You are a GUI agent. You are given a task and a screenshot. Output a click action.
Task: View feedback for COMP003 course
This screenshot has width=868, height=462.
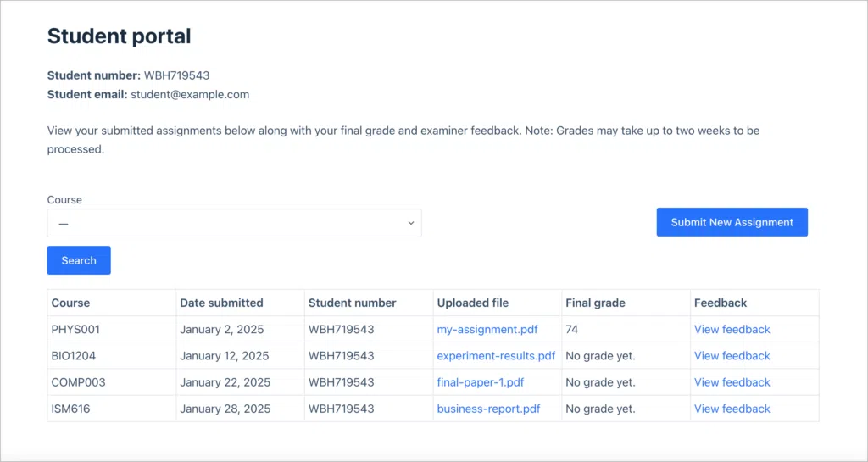(732, 382)
